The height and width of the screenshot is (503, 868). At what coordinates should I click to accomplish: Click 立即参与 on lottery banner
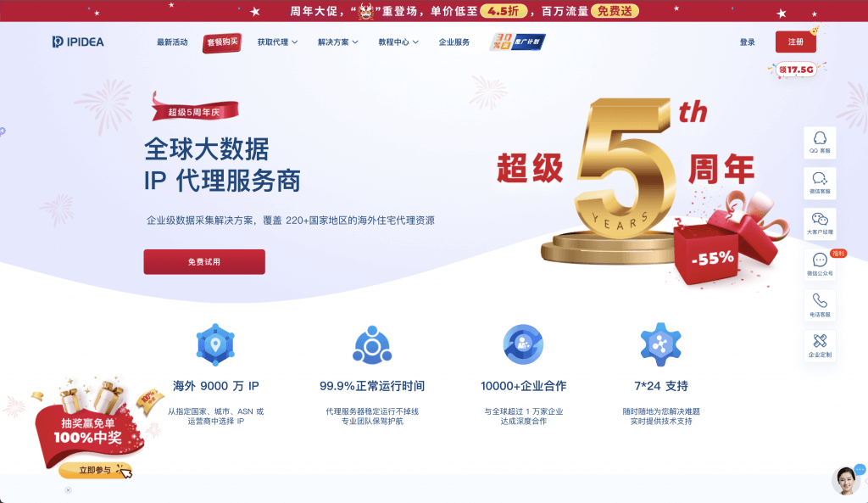pyautogui.click(x=95, y=470)
